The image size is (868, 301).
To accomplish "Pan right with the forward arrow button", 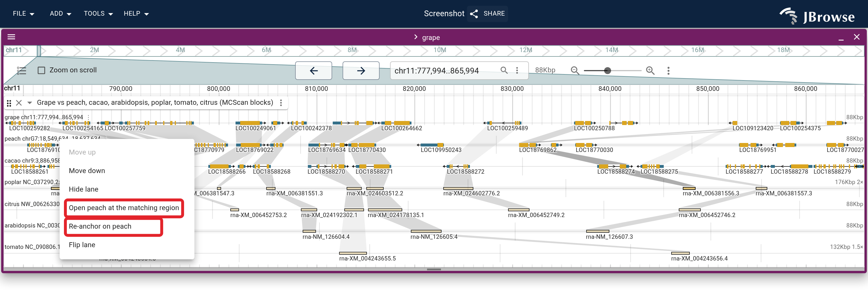I will coord(361,70).
